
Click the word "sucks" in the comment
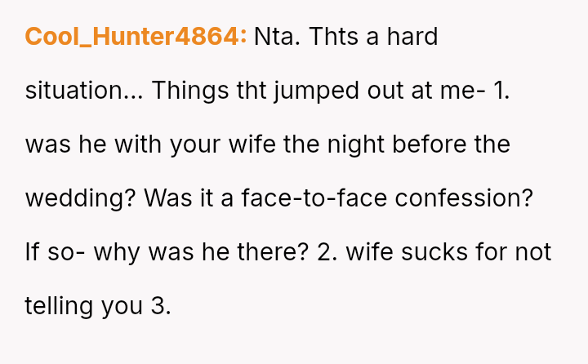pyautogui.click(x=432, y=252)
